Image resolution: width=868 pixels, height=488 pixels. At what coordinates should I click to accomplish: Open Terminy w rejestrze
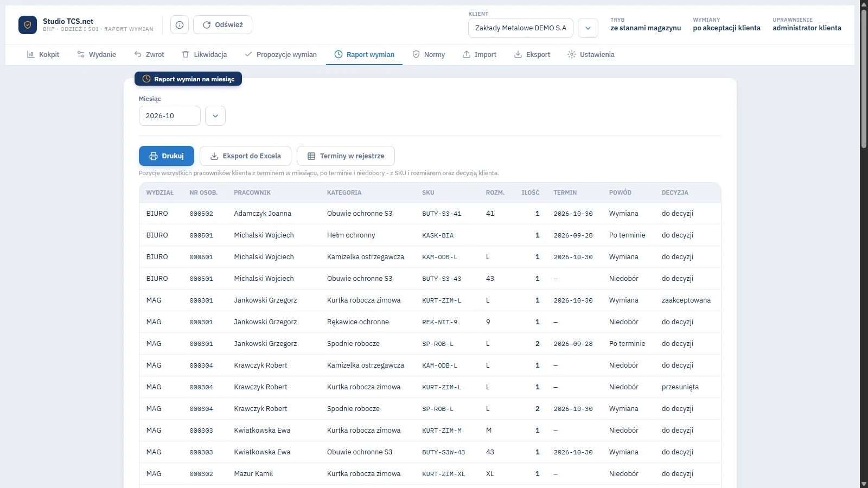coord(346,156)
